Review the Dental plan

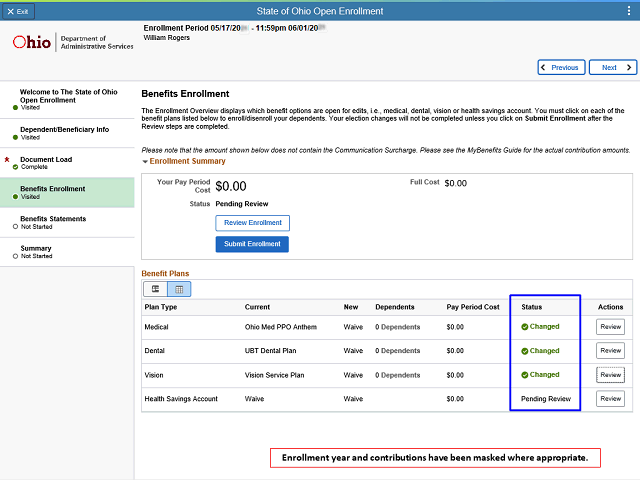(x=610, y=351)
